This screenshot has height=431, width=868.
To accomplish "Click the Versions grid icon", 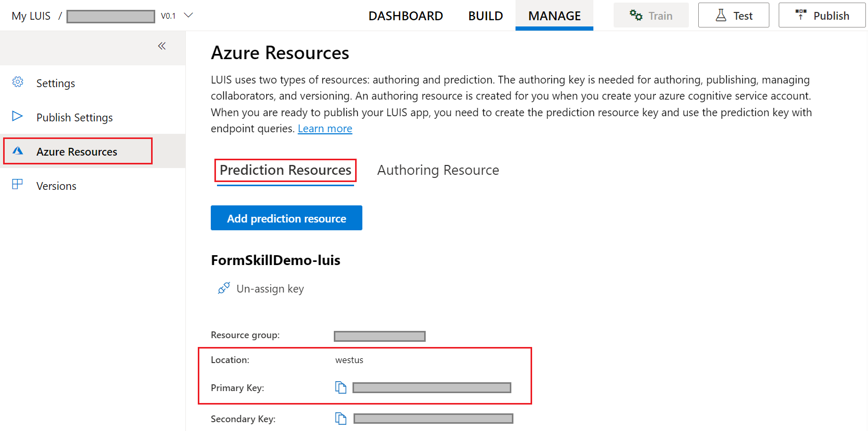I will point(18,184).
